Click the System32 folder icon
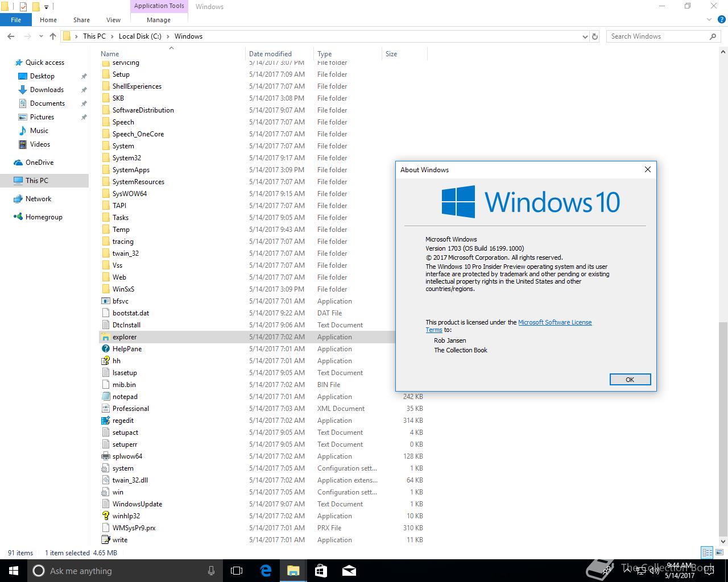Image resolution: width=728 pixels, height=582 pixels. point(105,158)
